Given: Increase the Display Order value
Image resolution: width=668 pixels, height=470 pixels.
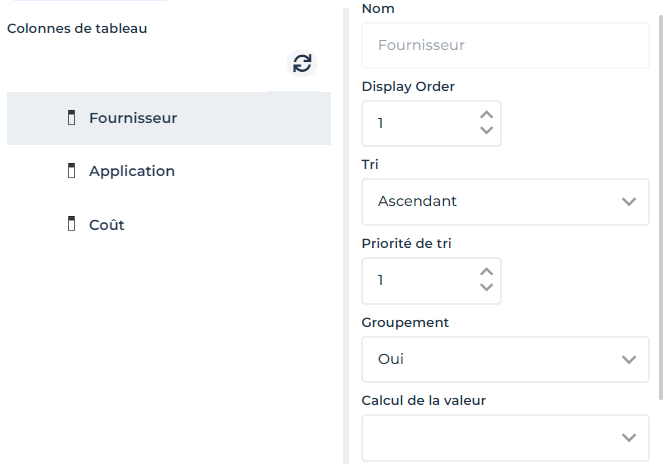Looking at the screenshot, I should click(487, 116).
